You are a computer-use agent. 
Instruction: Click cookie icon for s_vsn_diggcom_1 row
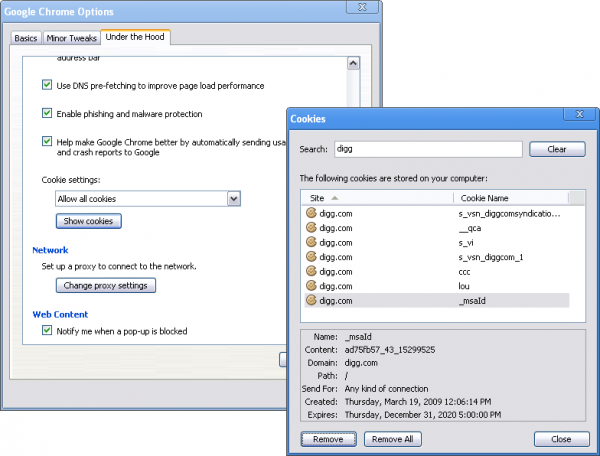(311, 256)
